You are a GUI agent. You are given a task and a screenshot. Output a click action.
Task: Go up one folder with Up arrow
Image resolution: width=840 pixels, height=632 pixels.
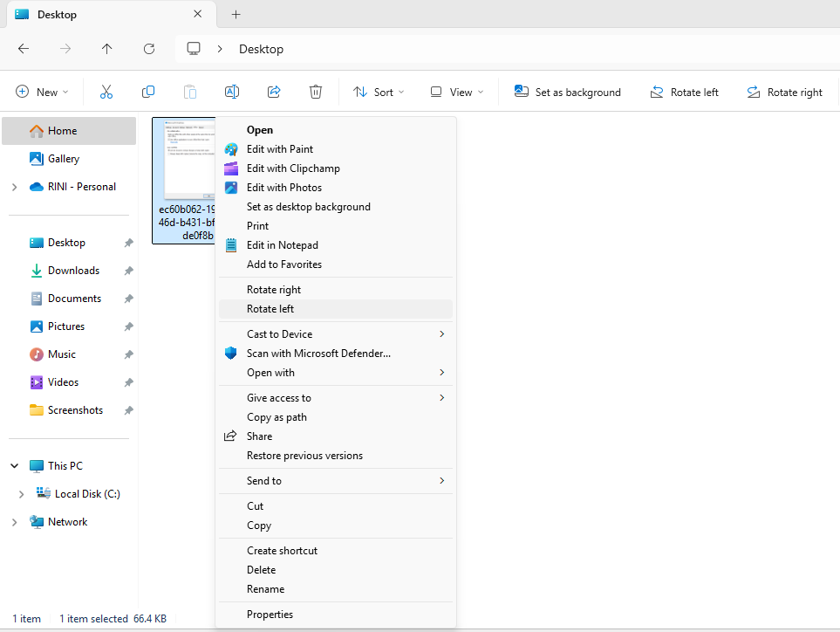click(107, 49)
